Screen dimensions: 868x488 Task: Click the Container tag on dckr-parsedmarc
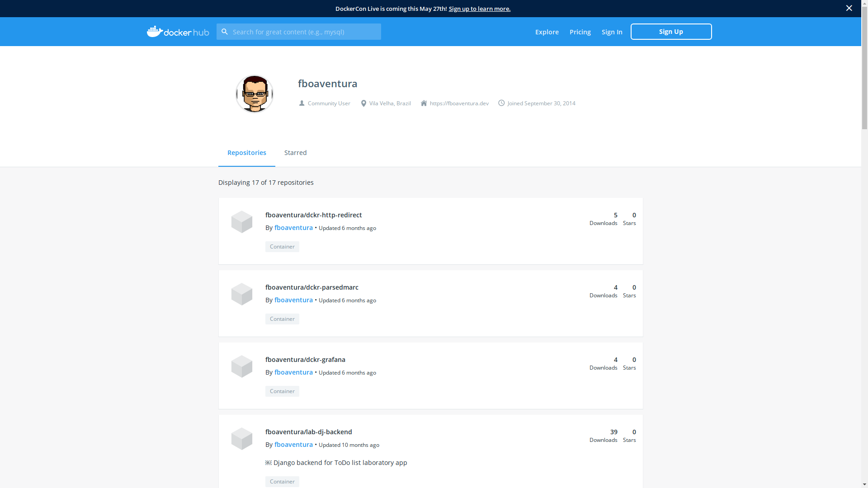click(x=282, y=319)
